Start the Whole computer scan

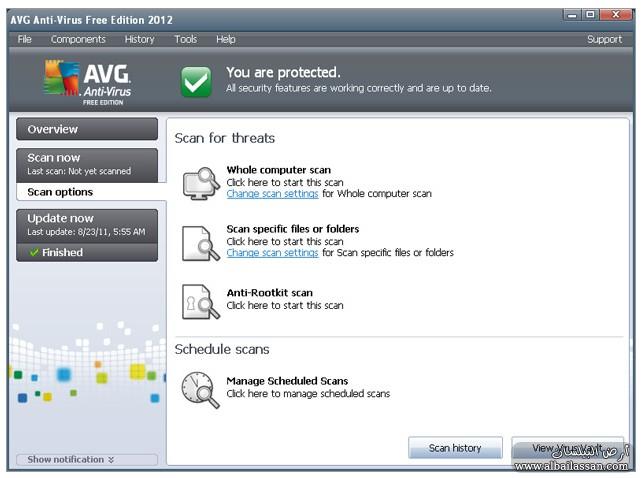278,170
